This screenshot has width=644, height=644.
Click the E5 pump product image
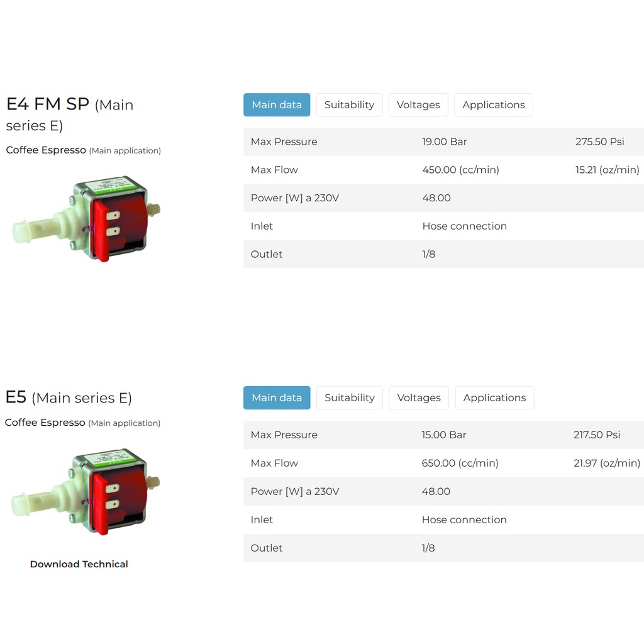[86, 491]
